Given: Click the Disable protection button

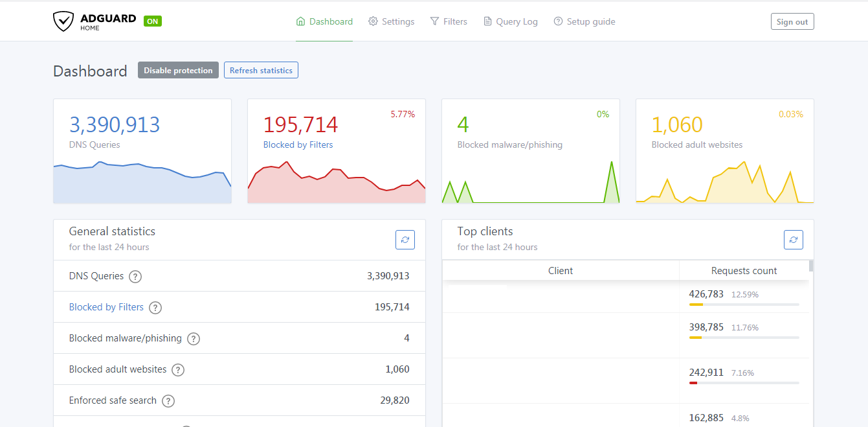Looking at the screenshot, I should (178, 70).
